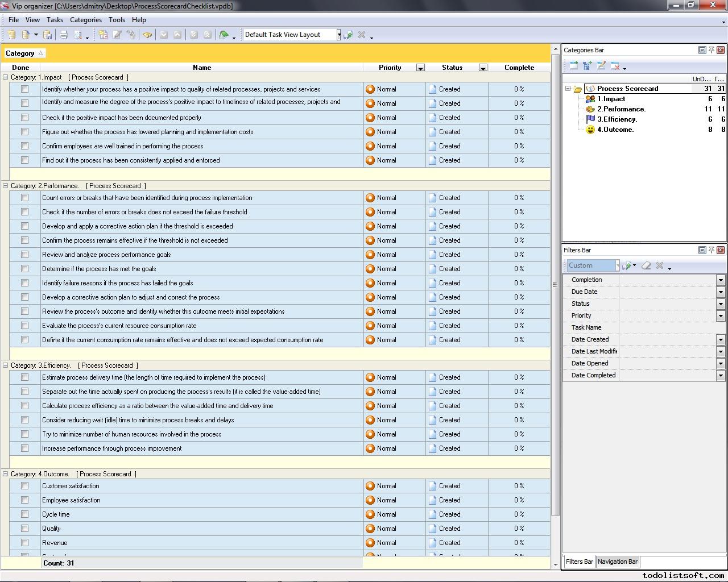Screen dimensions: 728x582
Task: Expand the Completion filter dropdown
Action: [721, 280]
